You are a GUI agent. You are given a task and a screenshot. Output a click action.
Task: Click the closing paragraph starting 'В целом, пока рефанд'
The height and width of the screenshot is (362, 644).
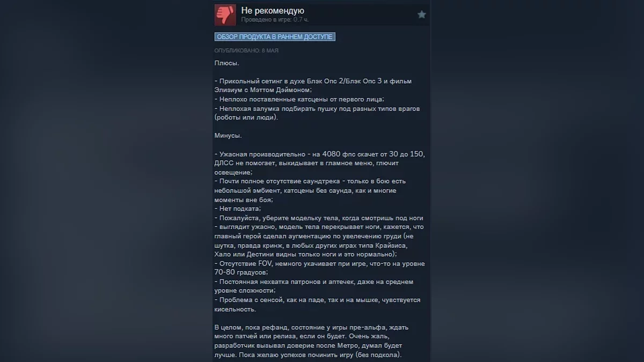pyautogui.click(x=315, y=341)
